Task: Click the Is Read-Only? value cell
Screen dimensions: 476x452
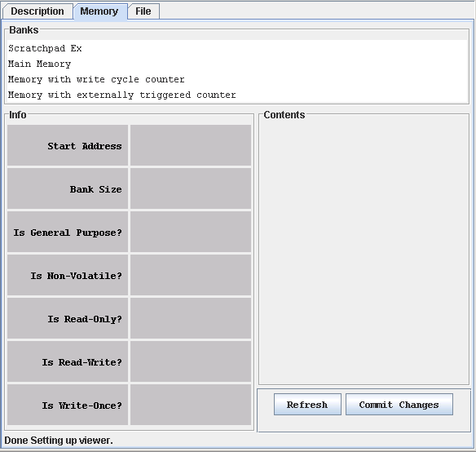Action: 191,318
